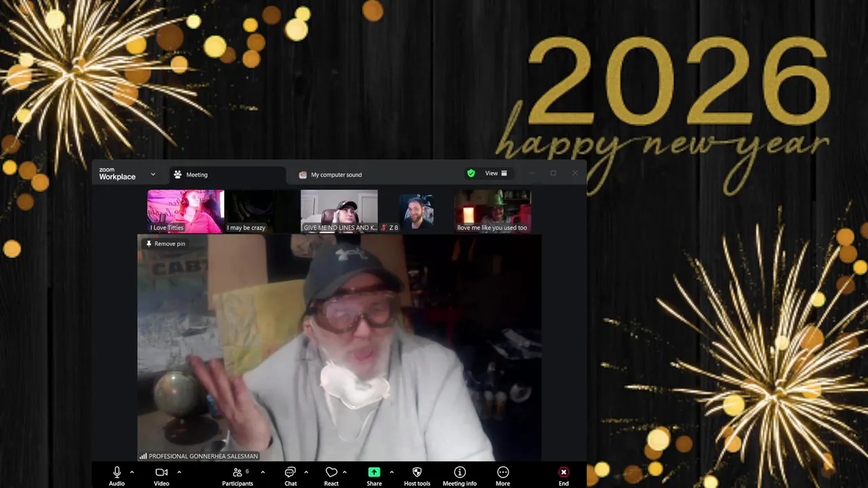The width and height of the screenshot is (868, 488).
Task: End the meeting
Action: [x=564, y=476]
